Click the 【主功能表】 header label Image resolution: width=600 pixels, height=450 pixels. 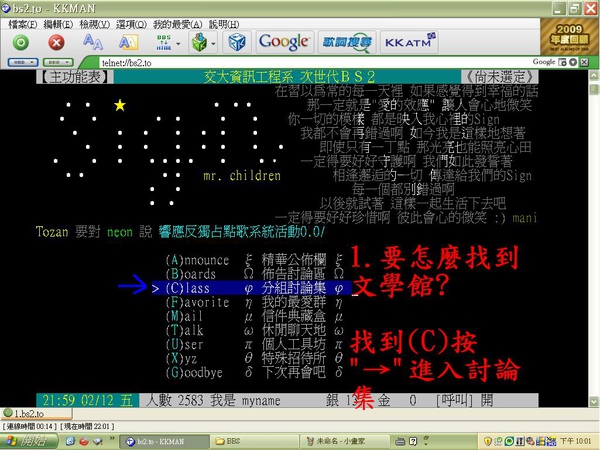point(75,77)
